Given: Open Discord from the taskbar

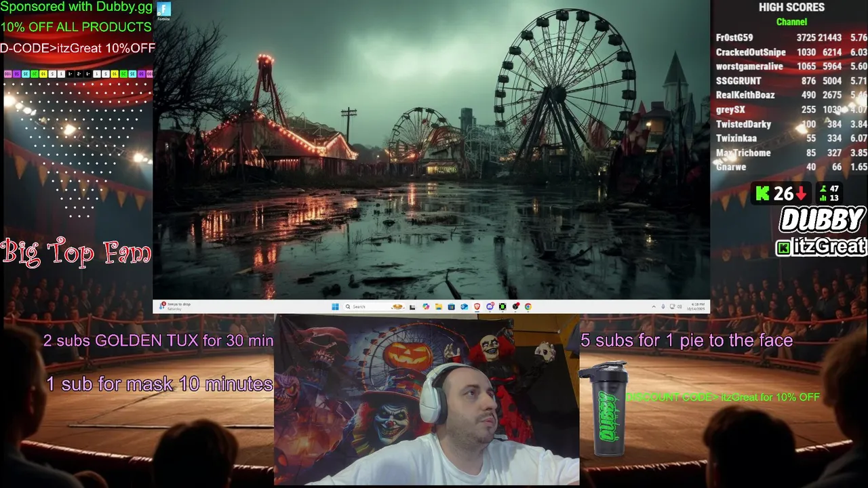Looking at the screenshot, I should [x=490, y=306].
